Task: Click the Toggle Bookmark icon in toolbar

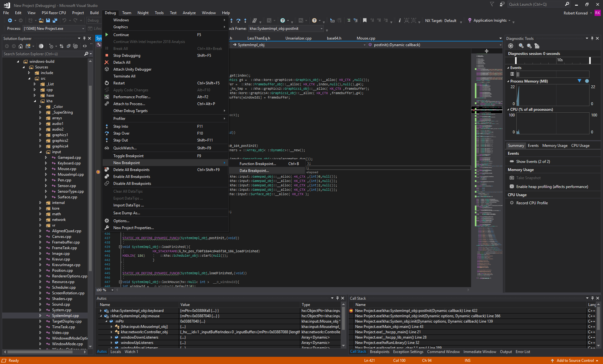Action: pyautogui.click(x=365, y=20)
